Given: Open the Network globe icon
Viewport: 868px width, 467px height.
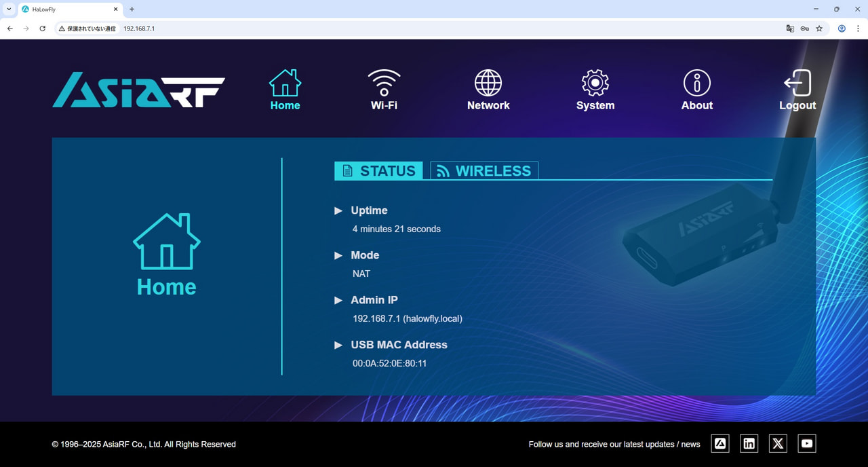Looking at the screenshot, I should pos(488,83).
